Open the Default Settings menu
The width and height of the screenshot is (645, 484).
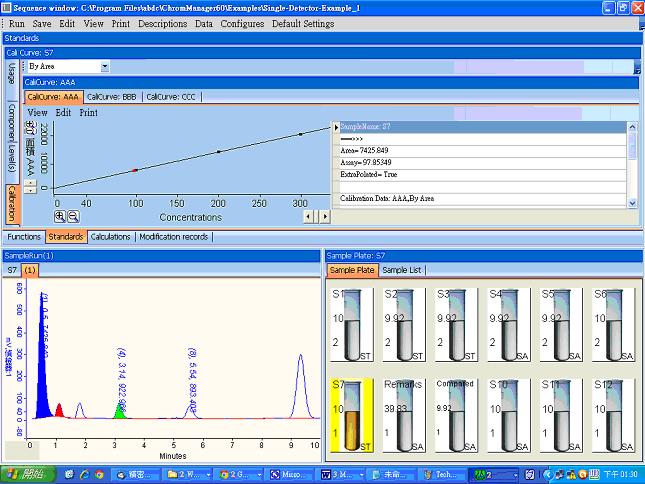click(x=303, y=24)
